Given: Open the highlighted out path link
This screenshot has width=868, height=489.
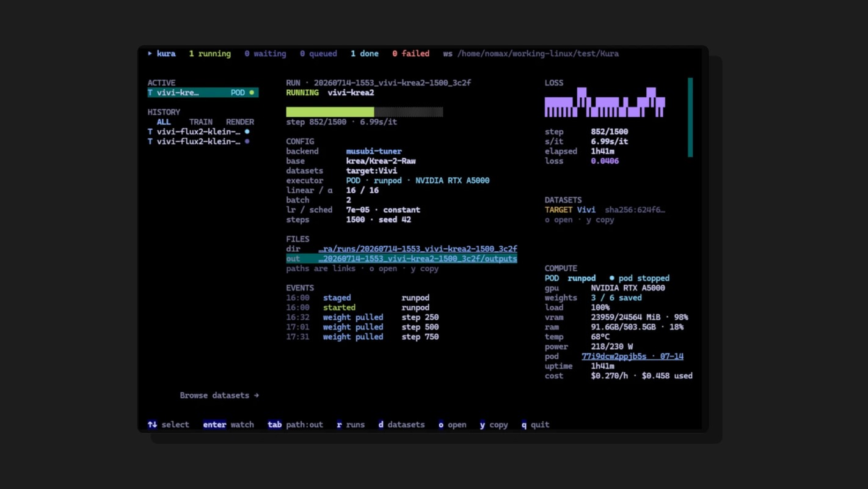Looking at the screenshot, I should [x=418, y=259].
